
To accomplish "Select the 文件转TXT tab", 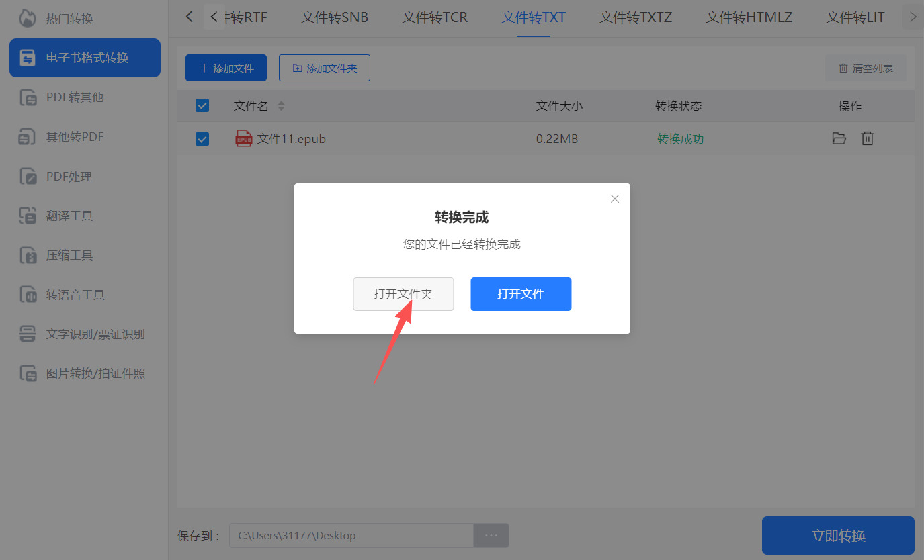I will pyautogui.click(x=534, y=17).
